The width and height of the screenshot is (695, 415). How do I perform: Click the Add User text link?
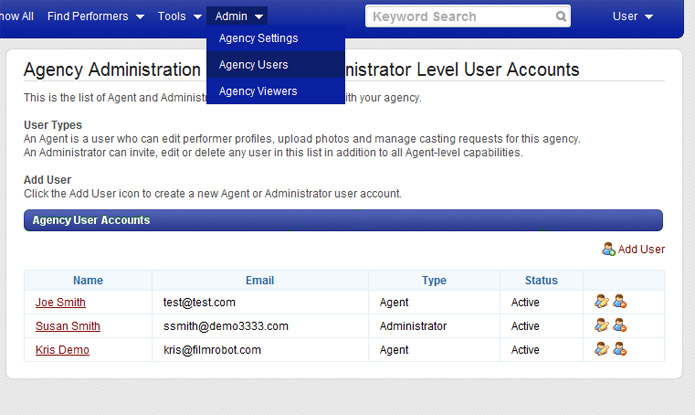tap(641, 249)
